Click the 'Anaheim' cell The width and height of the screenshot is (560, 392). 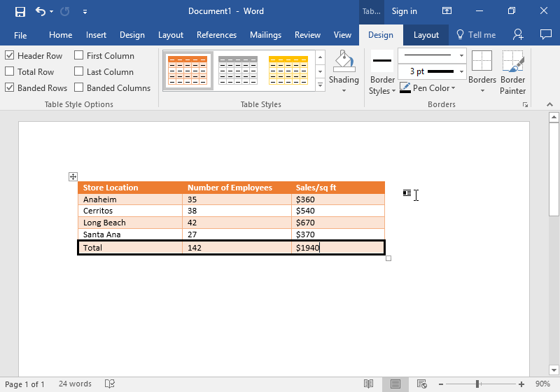pos(130,199)
